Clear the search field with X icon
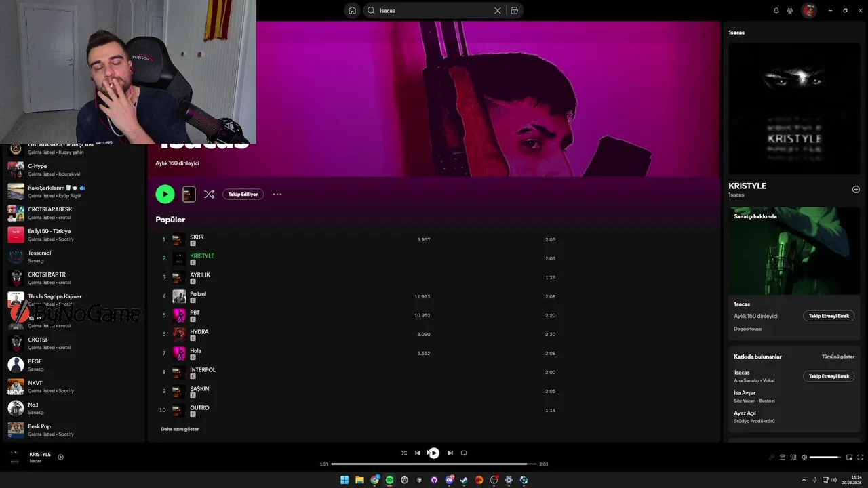Image resolution: width=868 pixels, height=488 pixels. point(497,10)
